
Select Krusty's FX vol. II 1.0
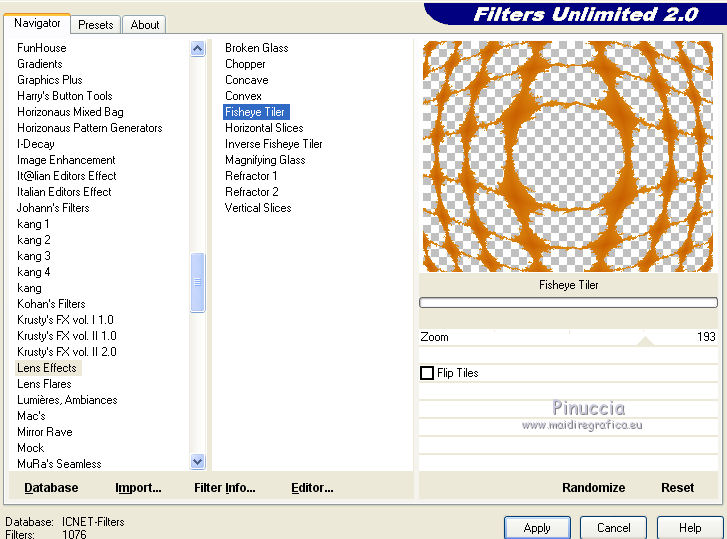(67, 336)
